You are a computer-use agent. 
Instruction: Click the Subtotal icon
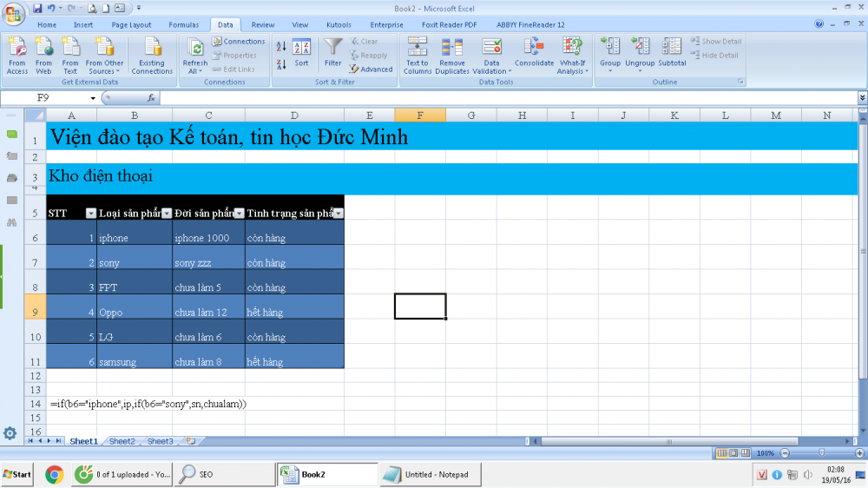click(672, 51)
